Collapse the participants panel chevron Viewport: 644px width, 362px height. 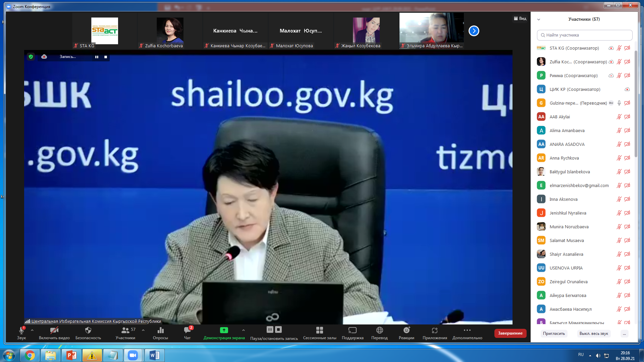pyautogui.click(x=539, y=19)
